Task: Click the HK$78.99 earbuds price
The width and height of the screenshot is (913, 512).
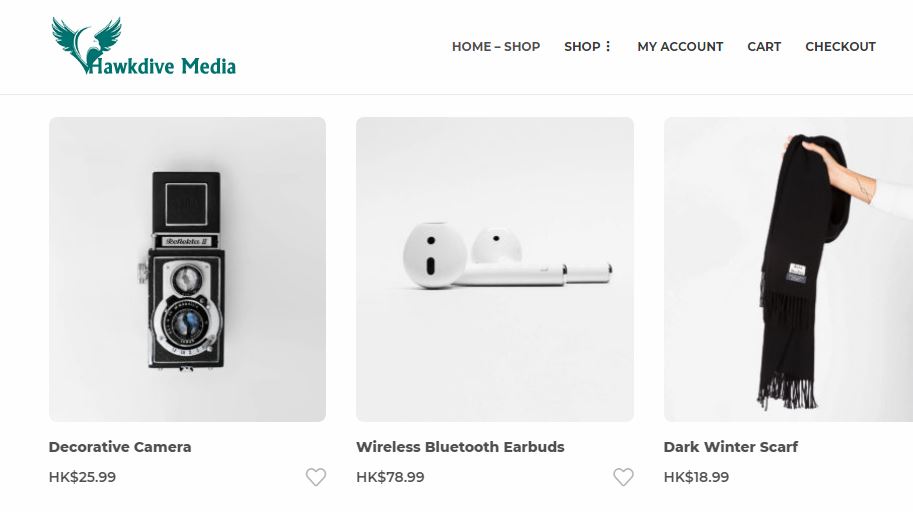Action: 390,477
